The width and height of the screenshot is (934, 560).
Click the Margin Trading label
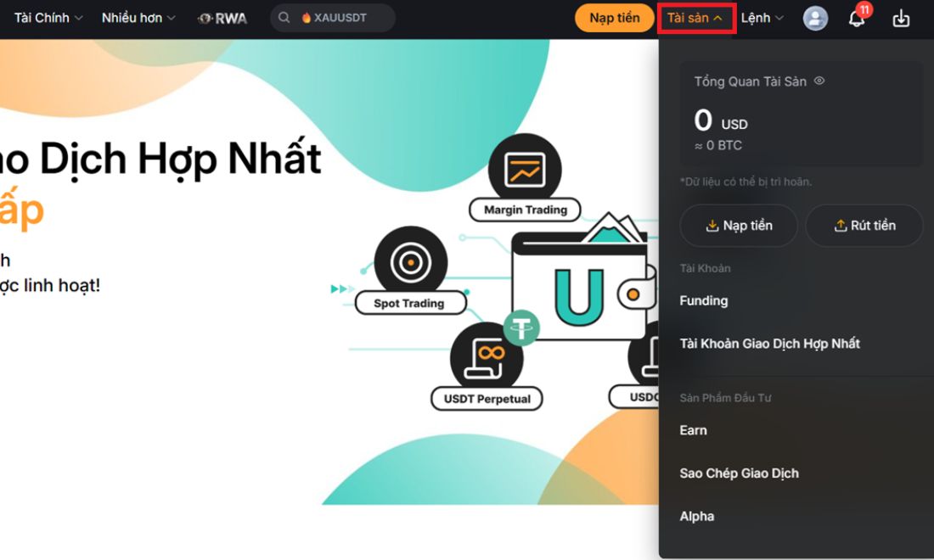526,210
